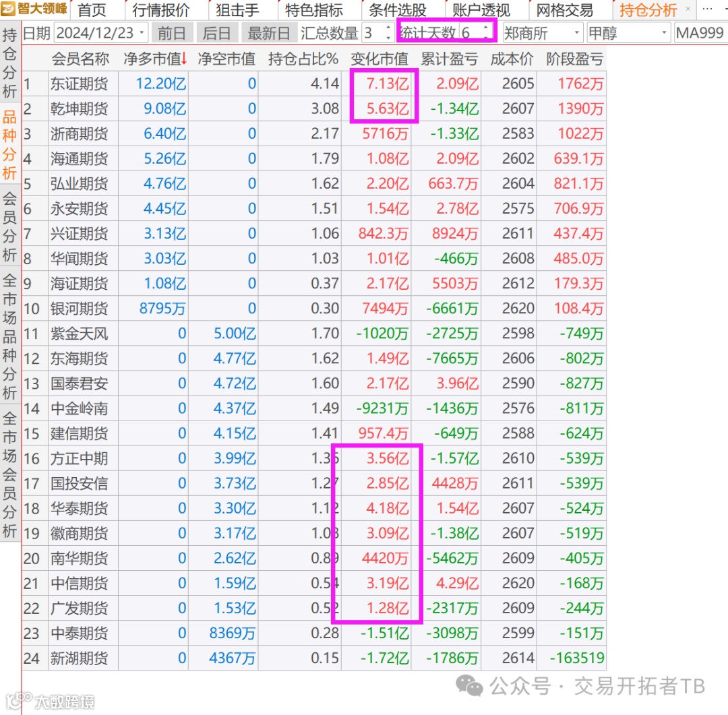
Task: Select the 浙商期货 row
Action: (x=314, y=133)
